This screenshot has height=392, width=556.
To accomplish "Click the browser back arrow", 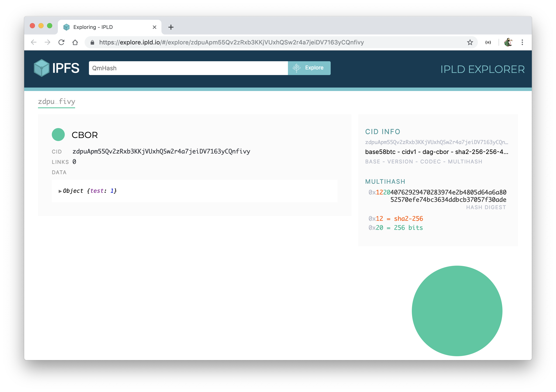I will tap(34, 42).
